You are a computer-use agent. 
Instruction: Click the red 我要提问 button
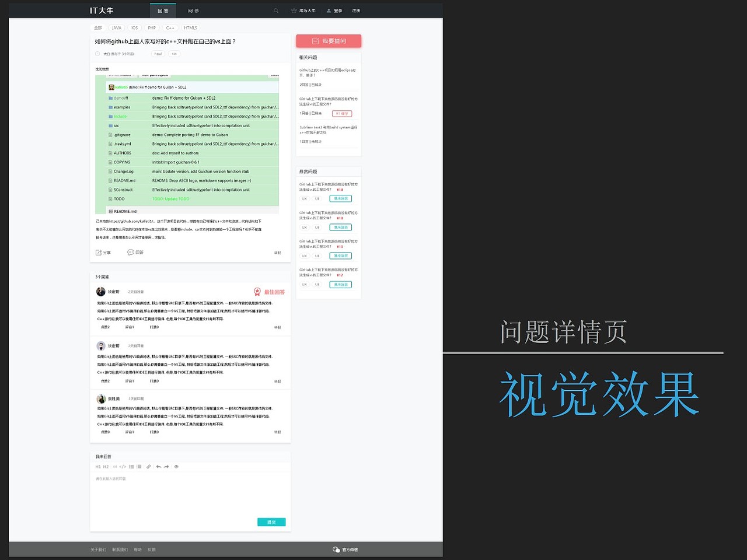click(x=328, y=41)
